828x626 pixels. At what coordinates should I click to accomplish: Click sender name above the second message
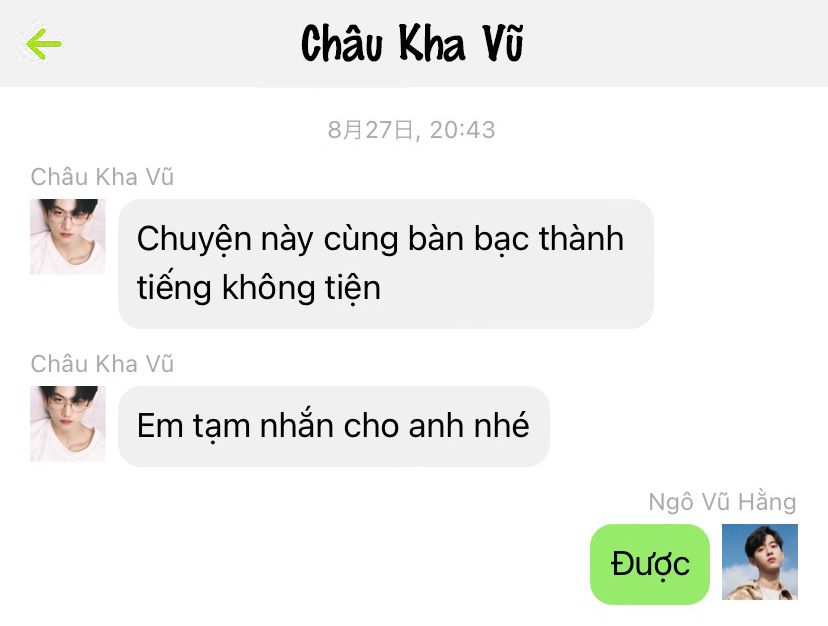pos(102,364)
